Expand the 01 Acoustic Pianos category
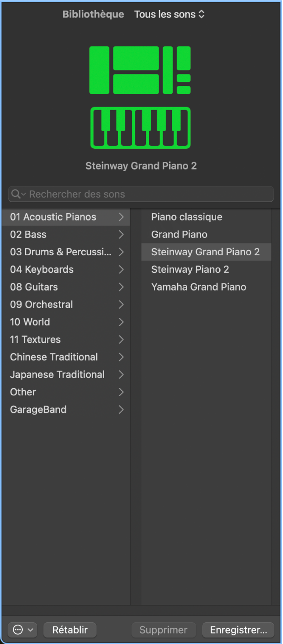Image resolution: width=283 pixels, height=644 pixels. click(x=121, y=217)
